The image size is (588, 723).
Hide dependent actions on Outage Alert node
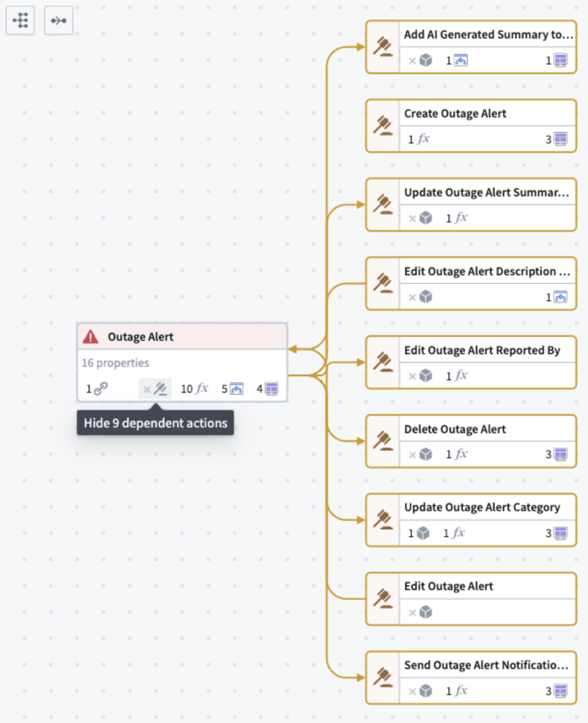[x=155, y=388]
